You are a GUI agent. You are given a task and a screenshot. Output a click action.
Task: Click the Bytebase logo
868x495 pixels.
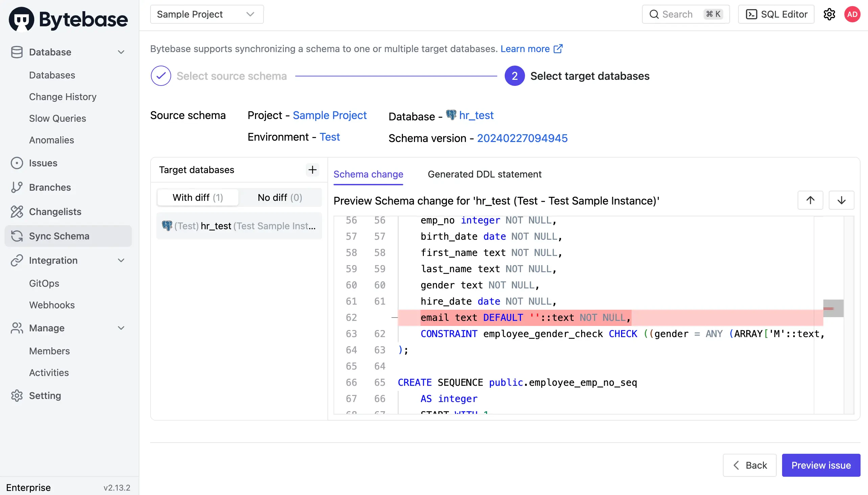coord(68,19)
